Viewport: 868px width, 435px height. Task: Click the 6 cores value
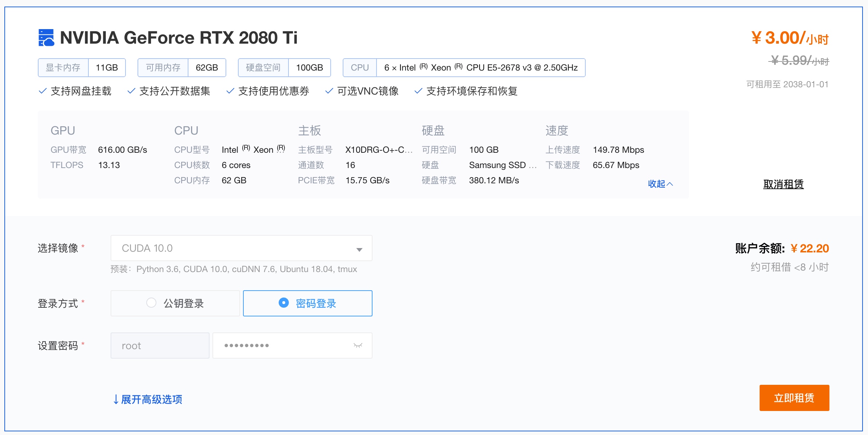236,165
